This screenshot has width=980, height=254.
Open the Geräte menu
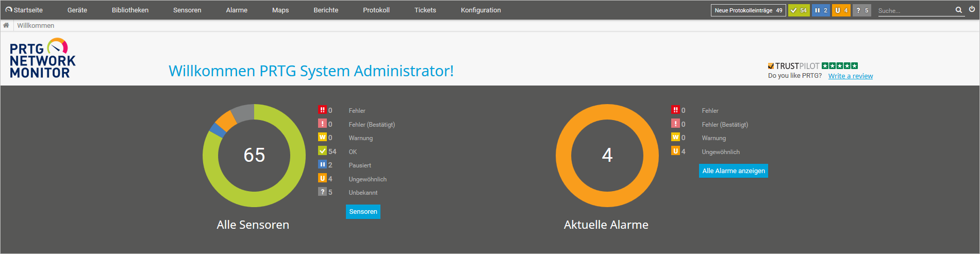click(77, 10)
